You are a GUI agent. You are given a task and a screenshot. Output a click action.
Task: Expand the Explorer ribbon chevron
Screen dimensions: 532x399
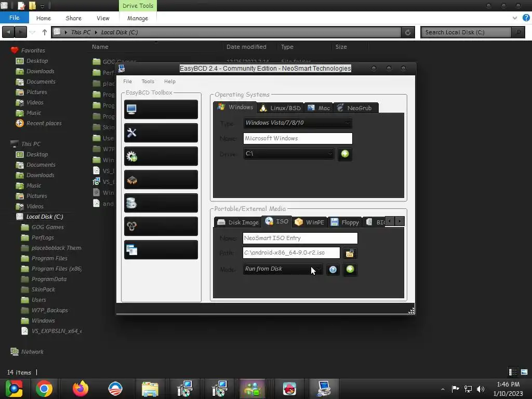[x=514, y=18]
